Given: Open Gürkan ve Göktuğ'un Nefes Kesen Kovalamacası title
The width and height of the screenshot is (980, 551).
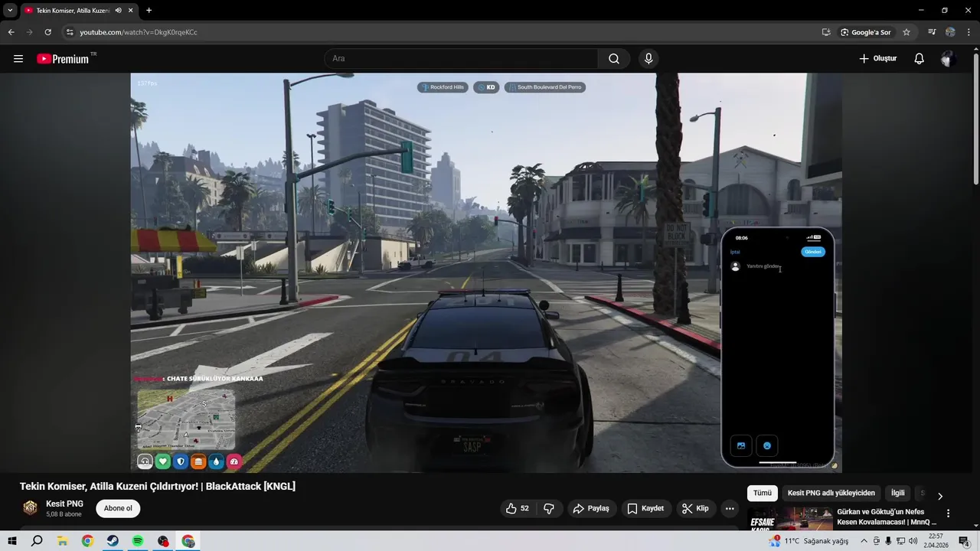Looking at the screenshot, I should (x=887, y=517).
